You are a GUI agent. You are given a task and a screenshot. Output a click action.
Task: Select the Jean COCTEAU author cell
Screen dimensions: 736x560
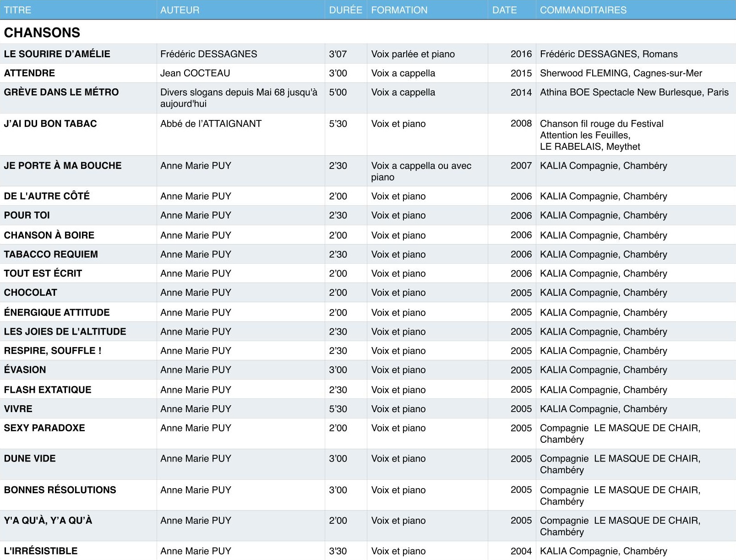pos(195,73)
